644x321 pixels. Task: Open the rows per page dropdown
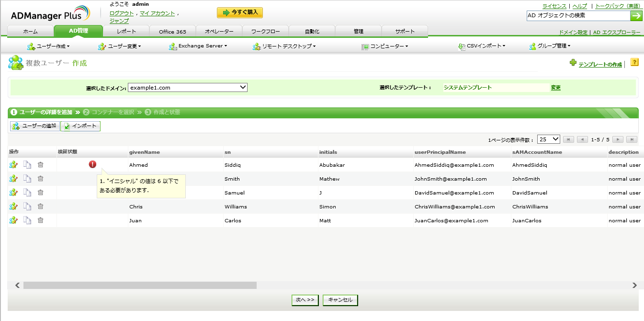(549, 139)
